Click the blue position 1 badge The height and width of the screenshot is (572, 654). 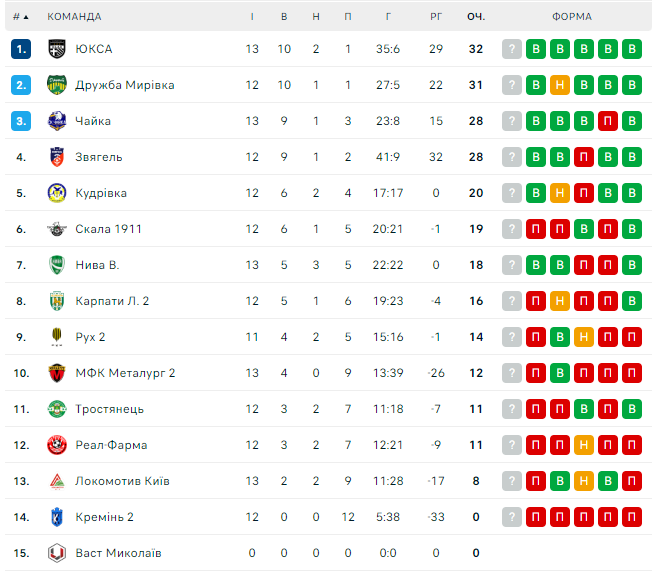(22, 49)
